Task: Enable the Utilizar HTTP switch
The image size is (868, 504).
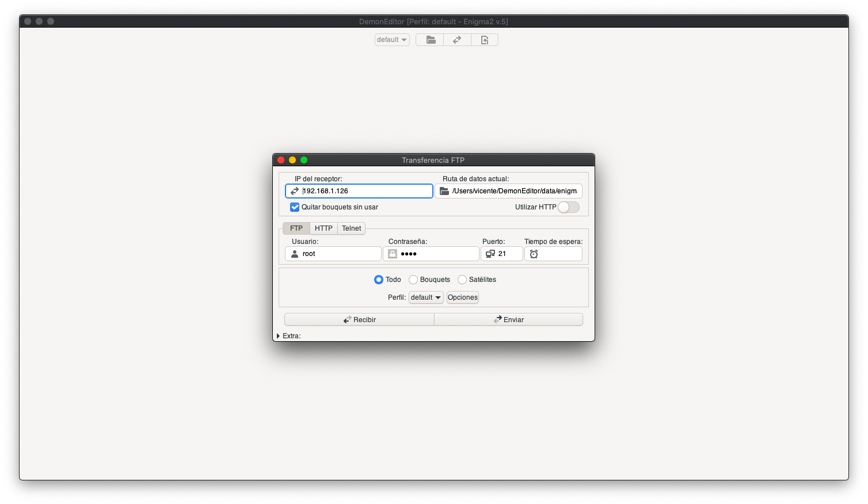Action: tap(568, 207)
